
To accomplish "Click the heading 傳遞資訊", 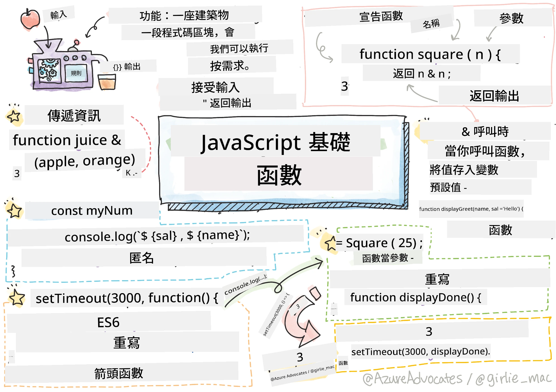I will [x=74, y=115].
